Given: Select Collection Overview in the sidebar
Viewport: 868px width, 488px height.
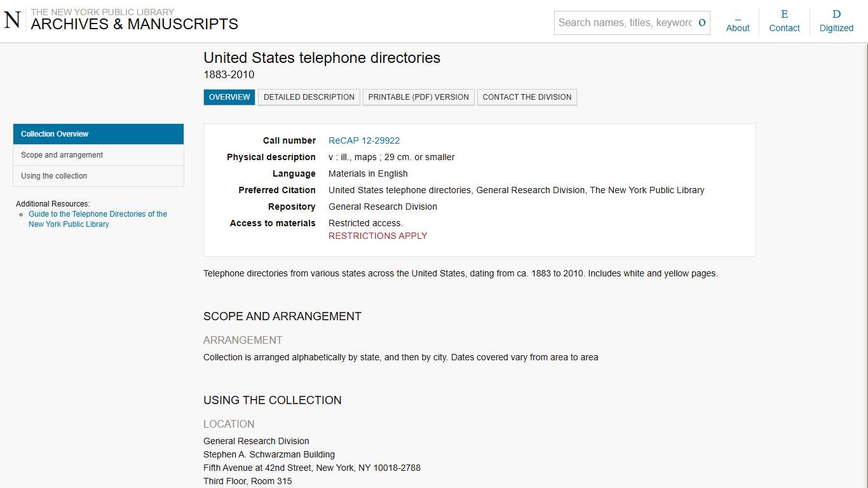Looking at the screenshot, I should 54,134.
